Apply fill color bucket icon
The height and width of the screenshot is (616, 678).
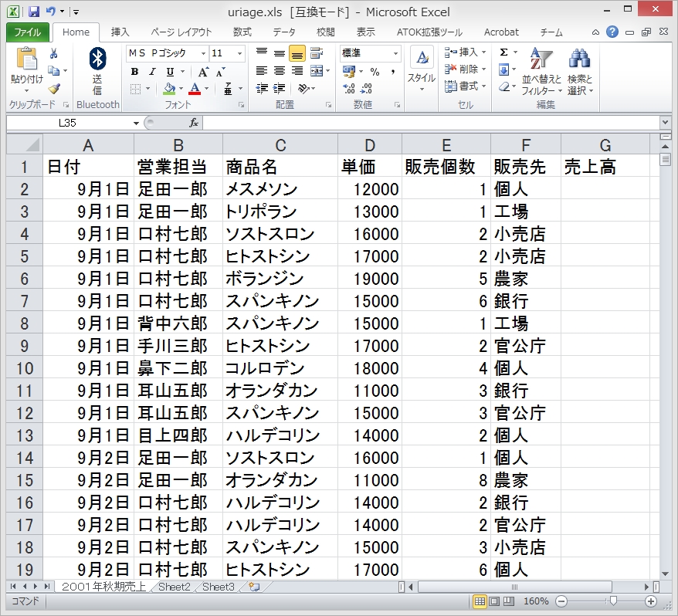click(x=169, y=89)
